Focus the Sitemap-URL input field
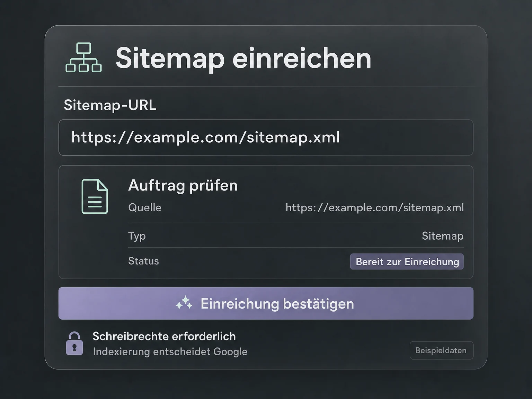532x399 pixels. pos(266,138)
